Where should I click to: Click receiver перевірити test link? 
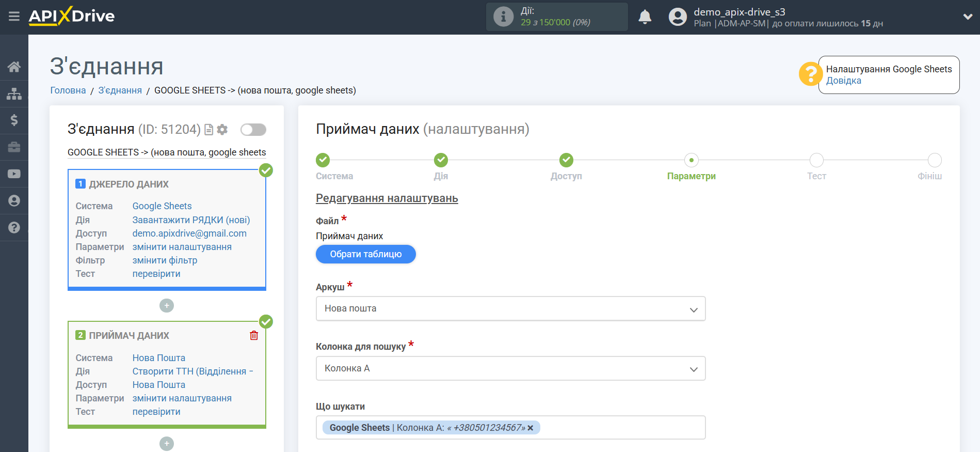[x=156, y=412]
